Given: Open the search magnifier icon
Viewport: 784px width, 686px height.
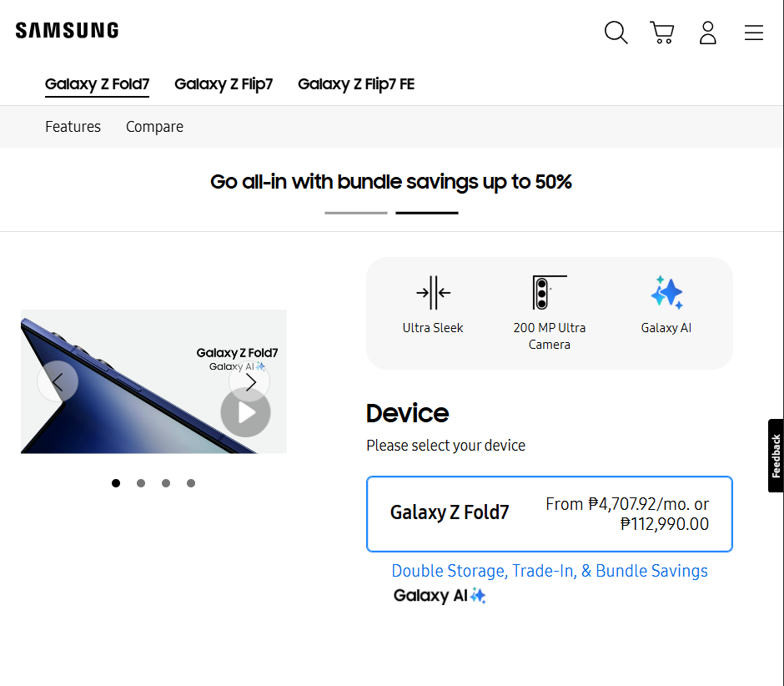Looking at the screenshot, I should point(616,33).
